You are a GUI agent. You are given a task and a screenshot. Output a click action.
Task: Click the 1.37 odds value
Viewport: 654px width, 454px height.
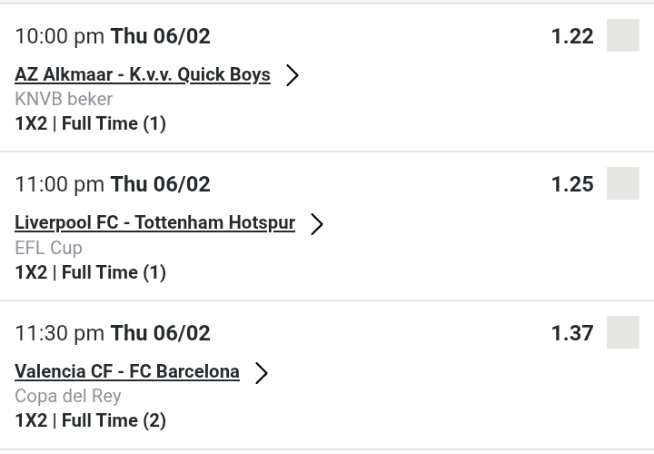(x=573, y=333)
